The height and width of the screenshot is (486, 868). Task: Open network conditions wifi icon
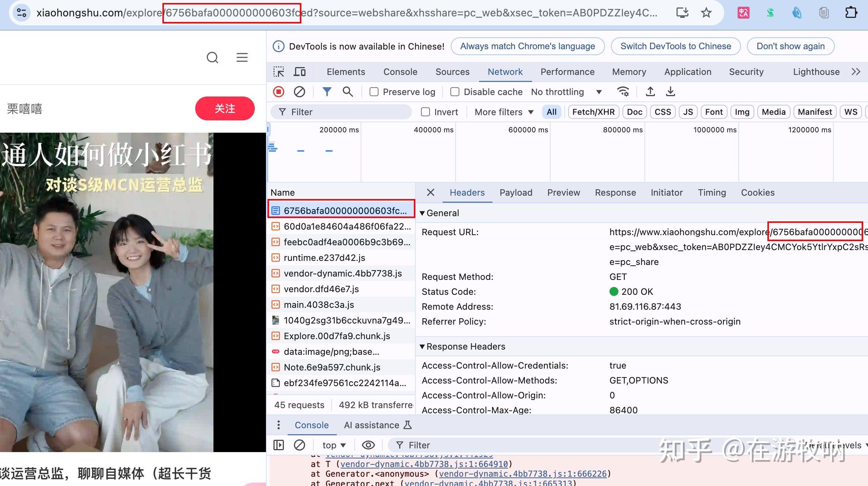pyautogui.click(x=623, y=92)
